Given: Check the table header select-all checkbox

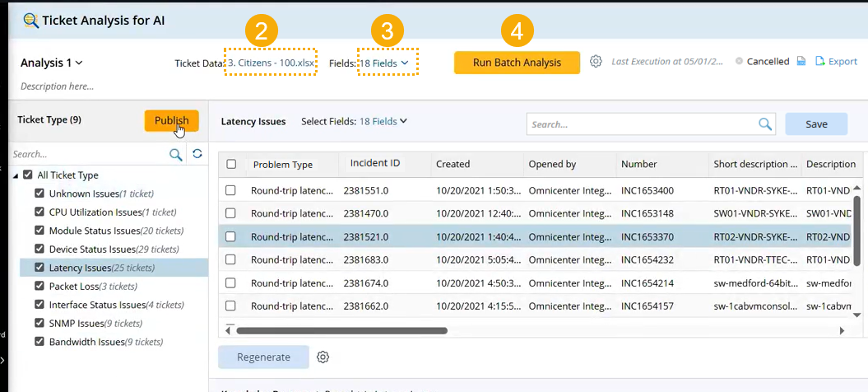Looking at the screenshot, I should coord(231,164).
